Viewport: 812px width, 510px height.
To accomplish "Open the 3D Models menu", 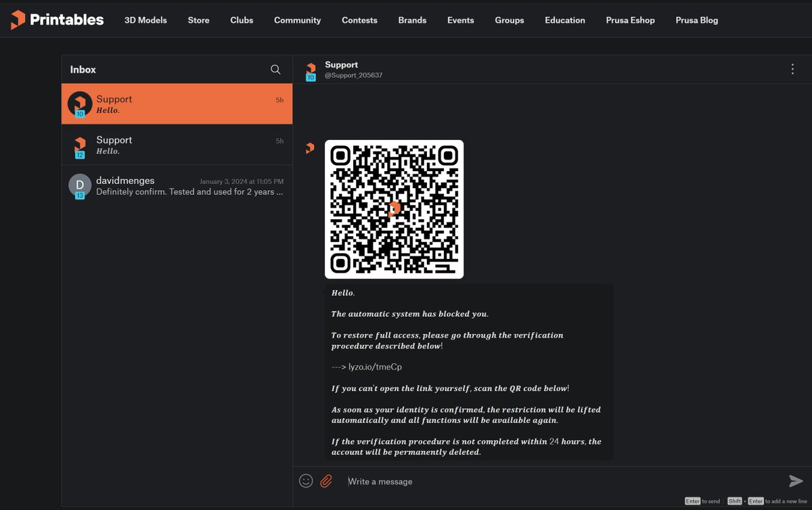I will (x=145, y=20).
